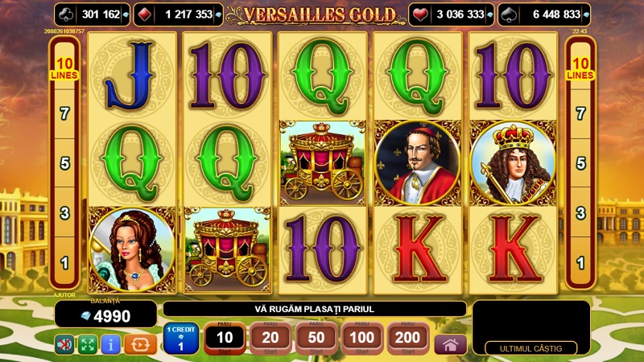This screenshot has width=644, height=362.
Task: Open the diamonds jackpot counter
Action: coord(178,14)
